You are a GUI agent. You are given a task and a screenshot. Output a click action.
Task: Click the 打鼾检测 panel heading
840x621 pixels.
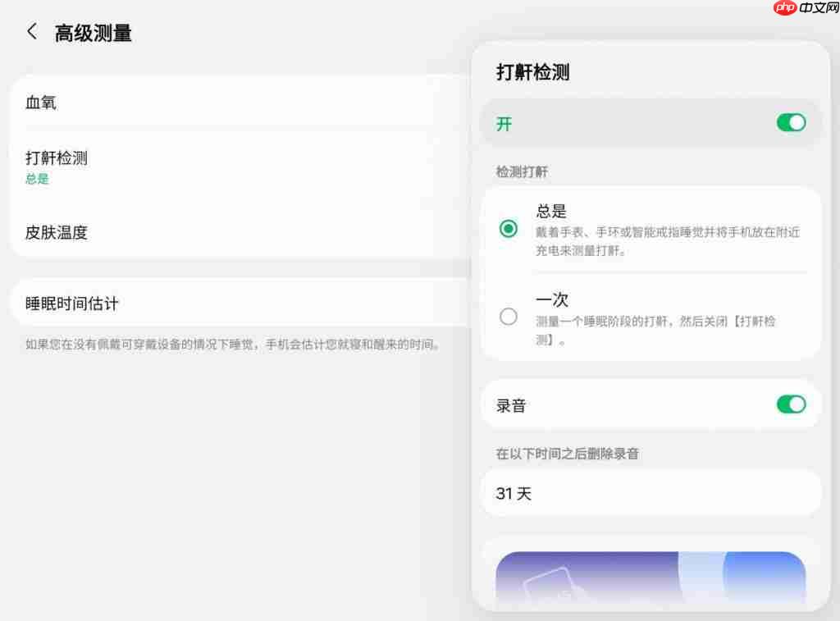532,72
